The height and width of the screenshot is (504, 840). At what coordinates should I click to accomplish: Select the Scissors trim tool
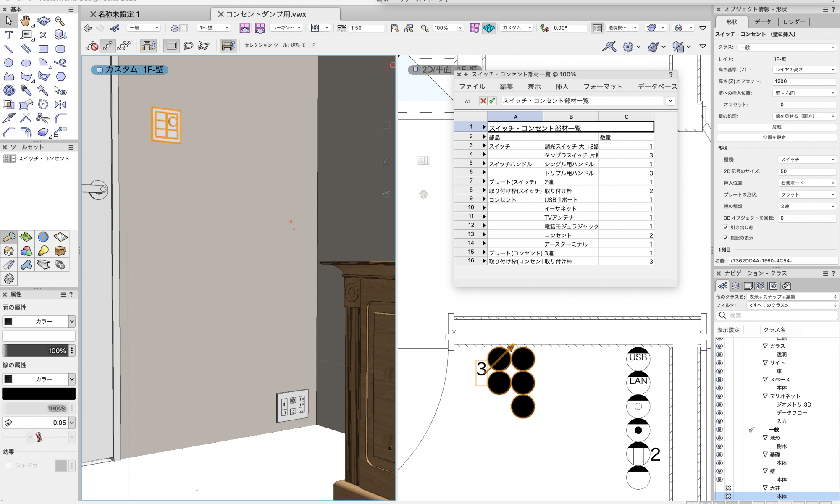(42, 118)
